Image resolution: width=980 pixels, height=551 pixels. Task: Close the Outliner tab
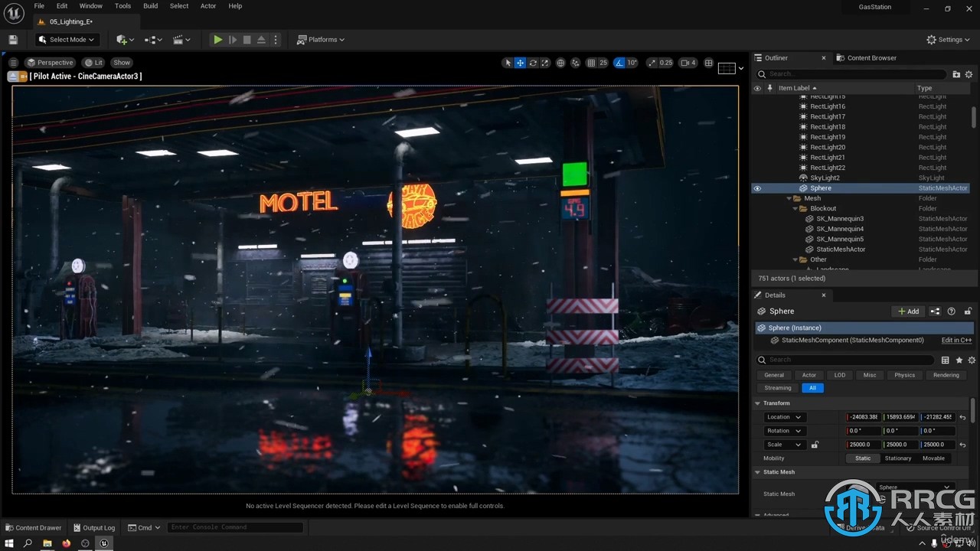click(x=824, y=58)
